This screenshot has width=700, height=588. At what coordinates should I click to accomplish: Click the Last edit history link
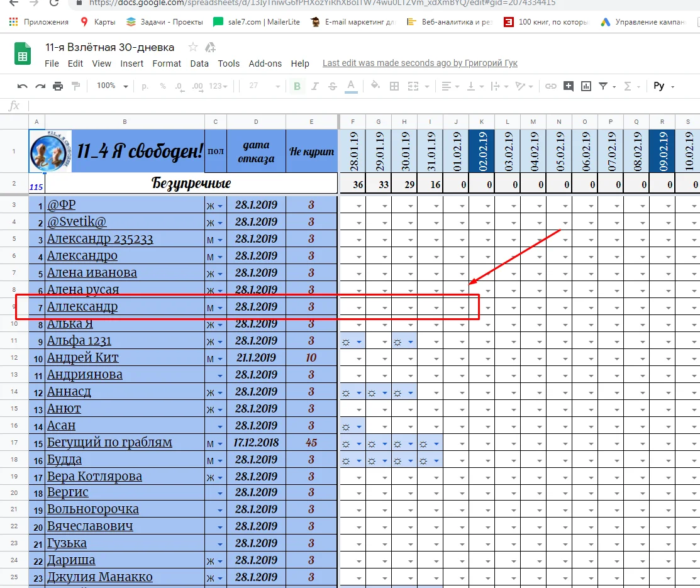[x=419, y=63]
